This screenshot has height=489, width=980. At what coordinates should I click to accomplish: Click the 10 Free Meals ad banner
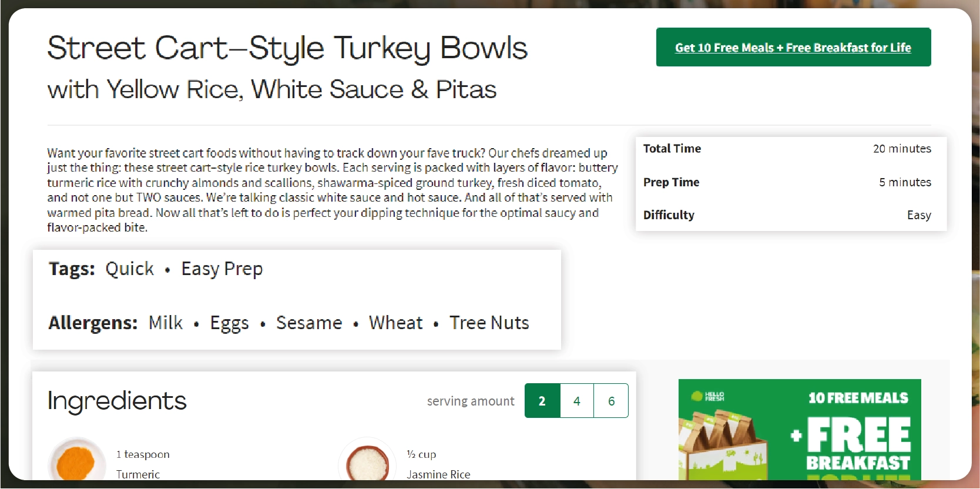[x=800, y=430]
